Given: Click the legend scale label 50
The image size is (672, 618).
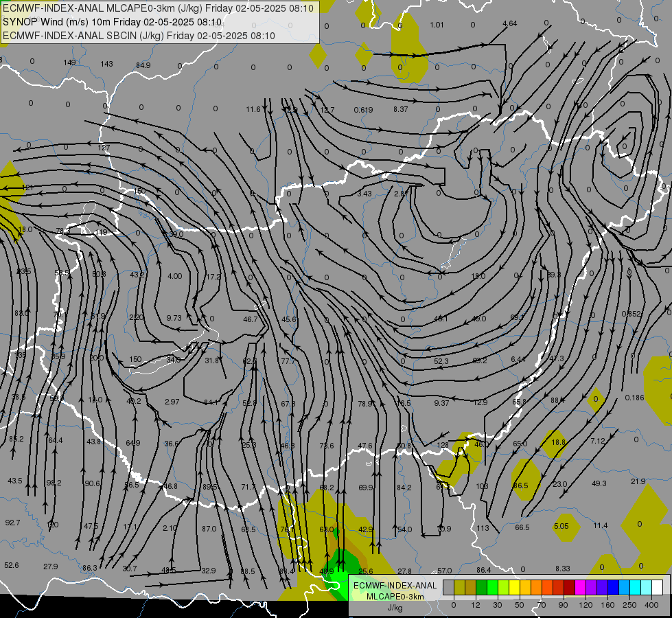Looking at the screenshot, I should pyautogui.click(x=520, y=605).
